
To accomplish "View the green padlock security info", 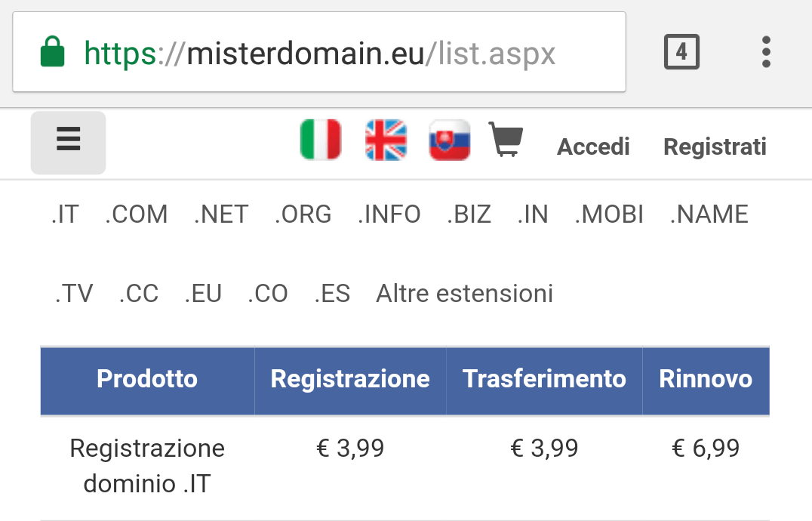I will pyautogui.click(x=52, y=51).
